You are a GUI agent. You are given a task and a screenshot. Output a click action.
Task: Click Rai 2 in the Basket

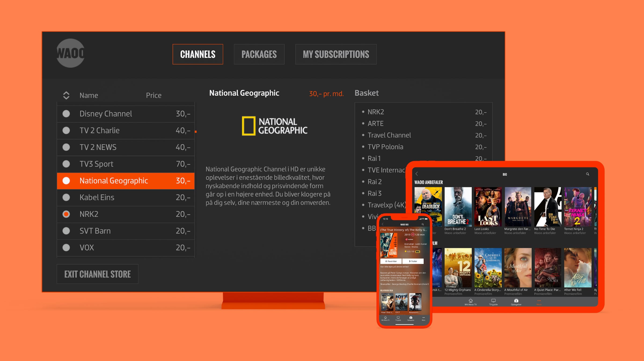click(x=375, y=182)
